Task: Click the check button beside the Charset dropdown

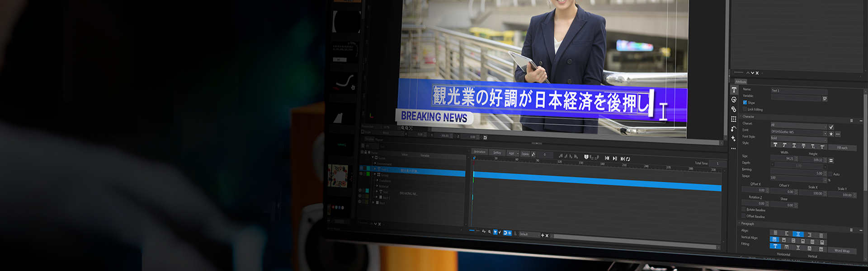Action: (831, 127)
